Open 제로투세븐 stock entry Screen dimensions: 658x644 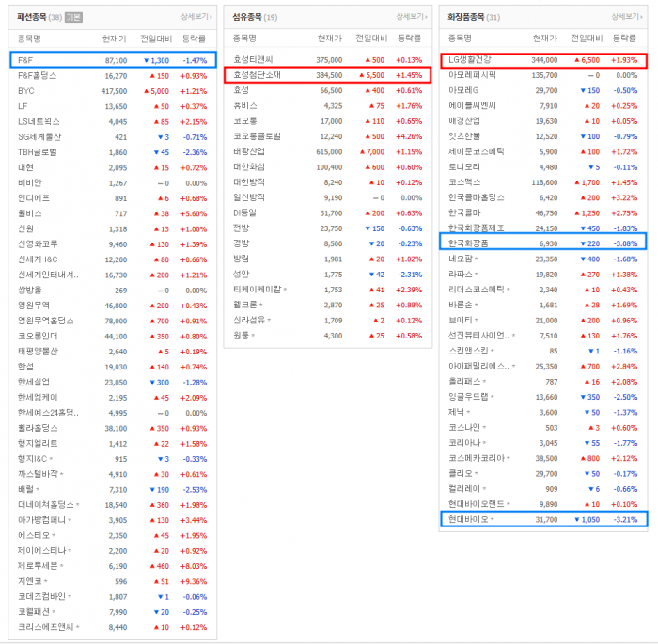tap(38, 566)
